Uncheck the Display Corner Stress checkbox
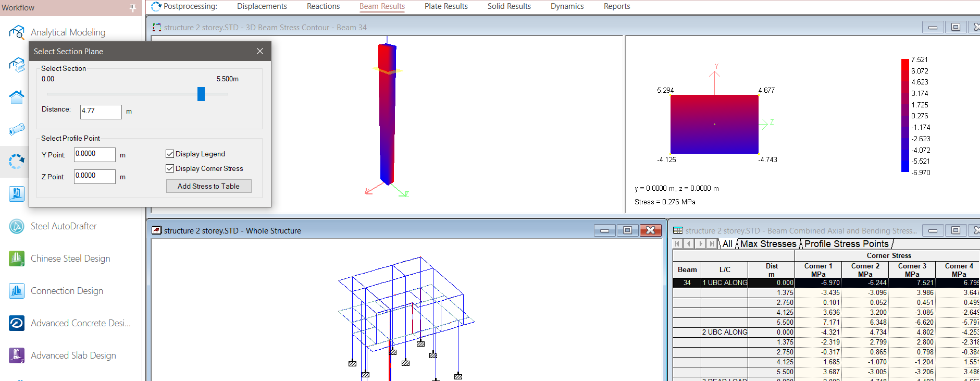Image resolution: width=980 pixels, height=381 pixels. (x=170, y=168)
